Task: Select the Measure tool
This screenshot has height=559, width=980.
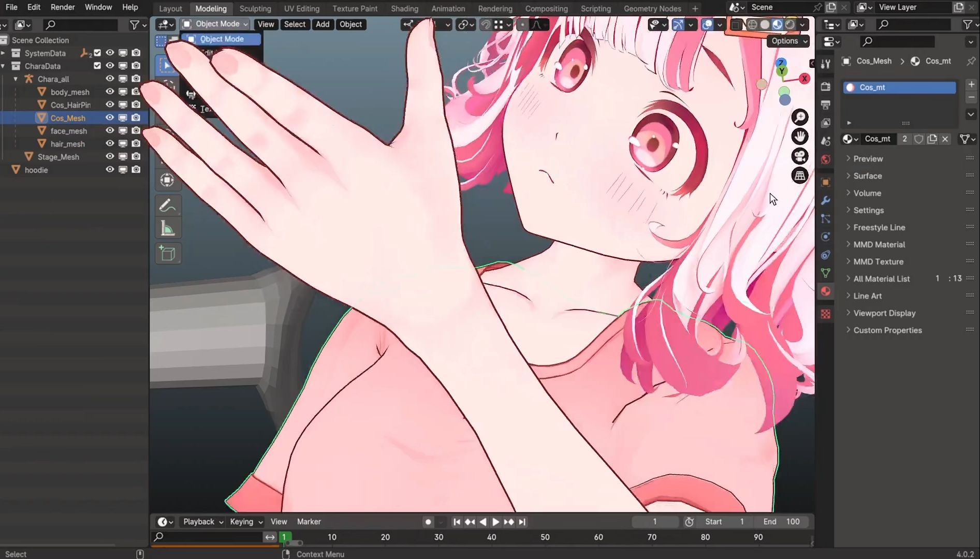Action: point(167,229)
